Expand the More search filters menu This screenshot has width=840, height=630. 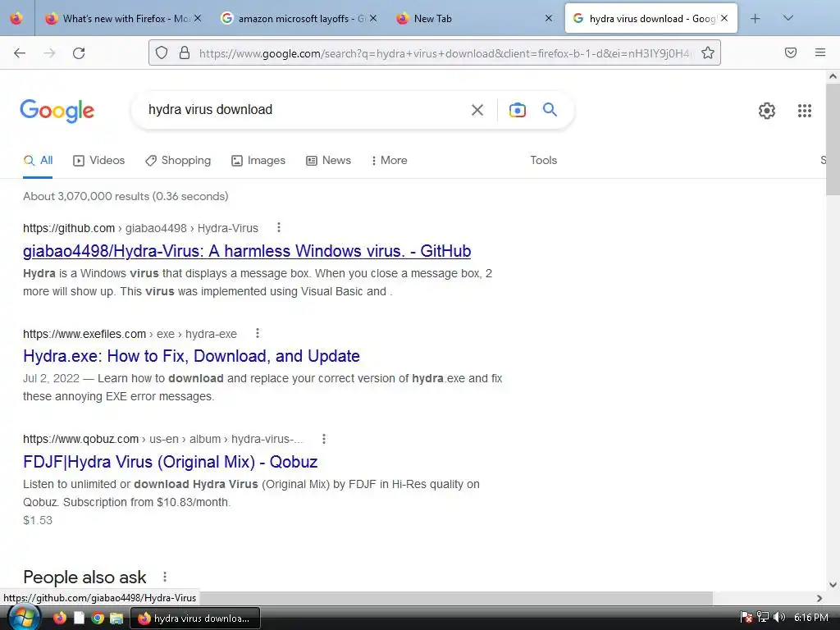tap(390, 160)
